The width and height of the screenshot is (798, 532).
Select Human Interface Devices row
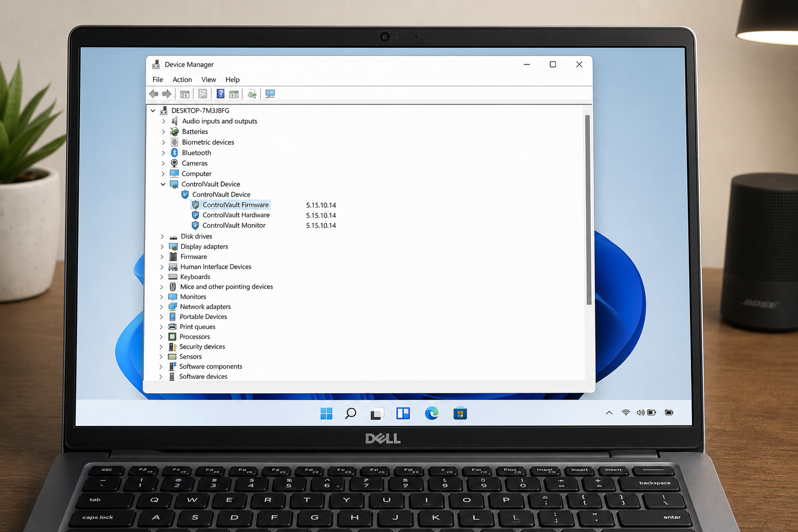coord(216,267)
